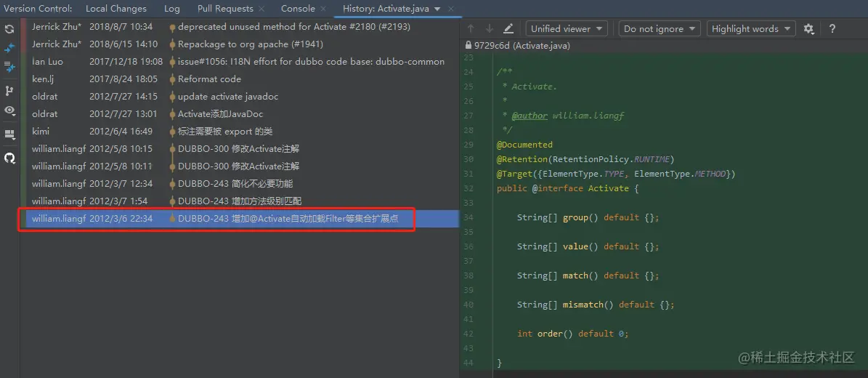Open the Highlight words dropdown
The width and height of the screenshot is (868, 378).
[751, 29]
